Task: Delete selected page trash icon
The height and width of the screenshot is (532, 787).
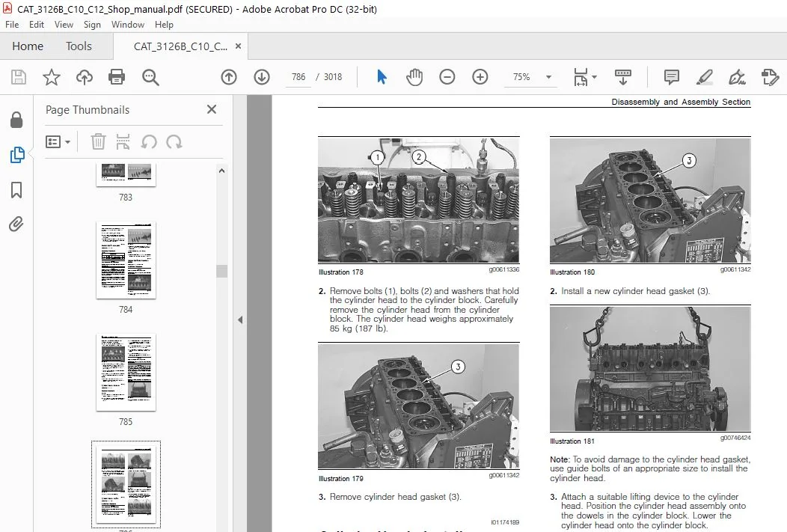Action: [x=98, y=141]
